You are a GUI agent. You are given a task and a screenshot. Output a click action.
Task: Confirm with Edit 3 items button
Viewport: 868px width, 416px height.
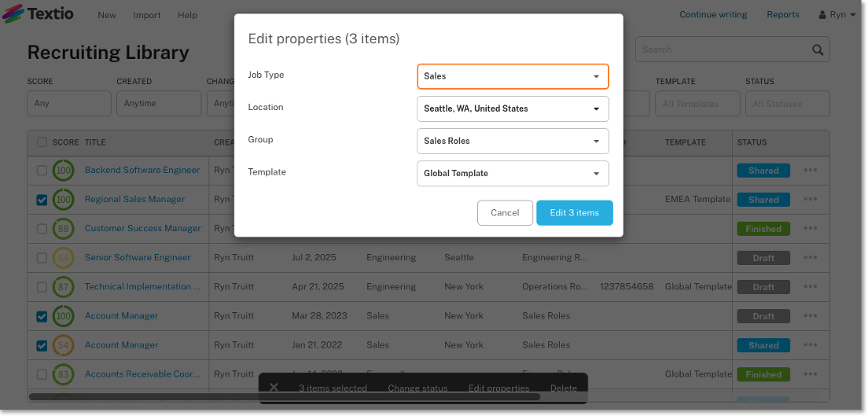click(x=575, y=212)
